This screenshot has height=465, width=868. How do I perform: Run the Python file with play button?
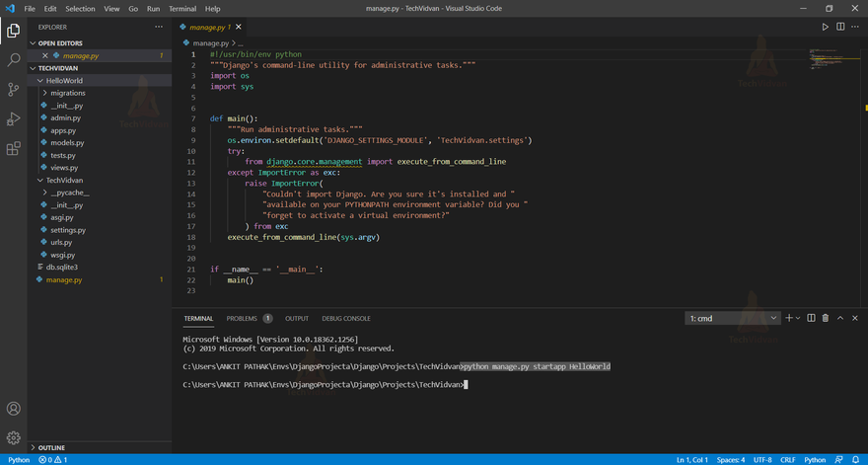tap(826, 27)
